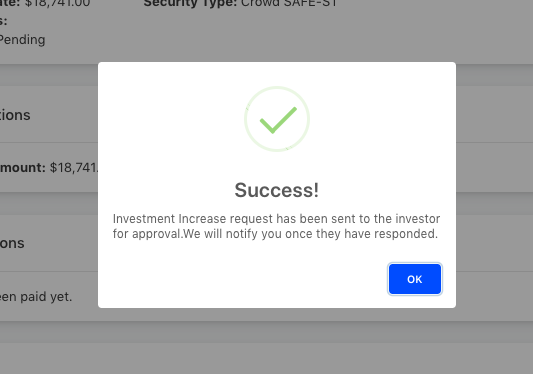Click the Investment Increase request message line
This screenshot has height=374, width=533.
[276, 219]
